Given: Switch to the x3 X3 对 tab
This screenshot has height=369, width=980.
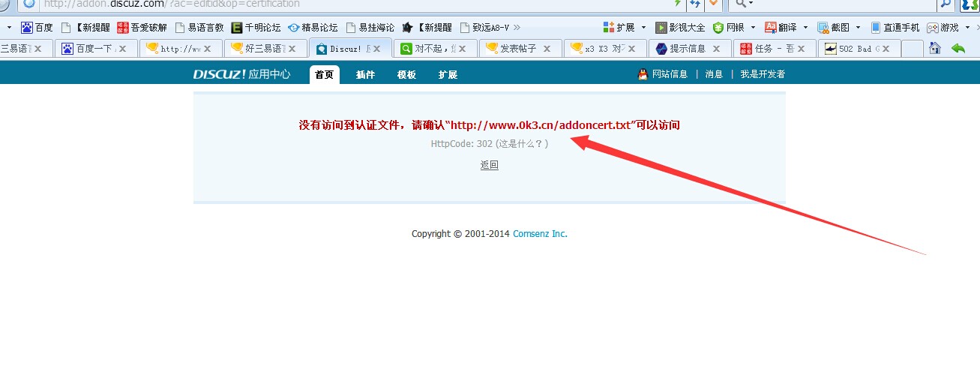Looking at the screenshot, I should pos(604,49).
